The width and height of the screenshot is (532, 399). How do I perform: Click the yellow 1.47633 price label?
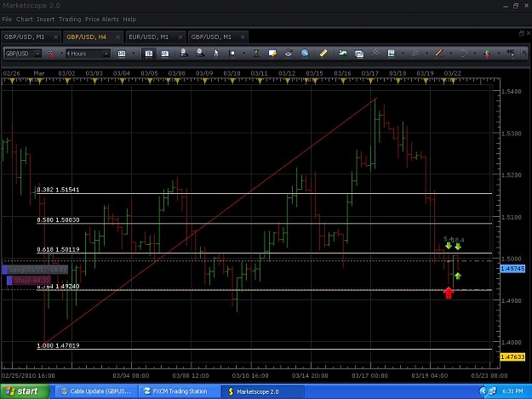[x=512, y=357]
